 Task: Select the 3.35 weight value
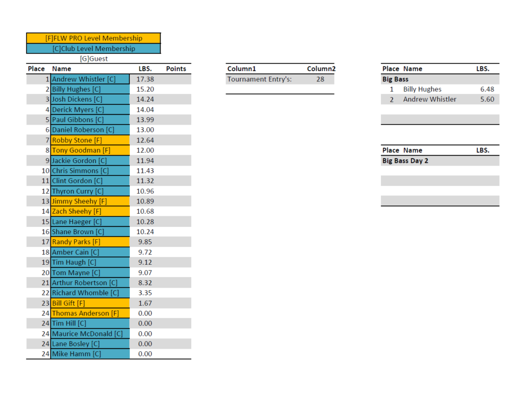pos(145,293)
